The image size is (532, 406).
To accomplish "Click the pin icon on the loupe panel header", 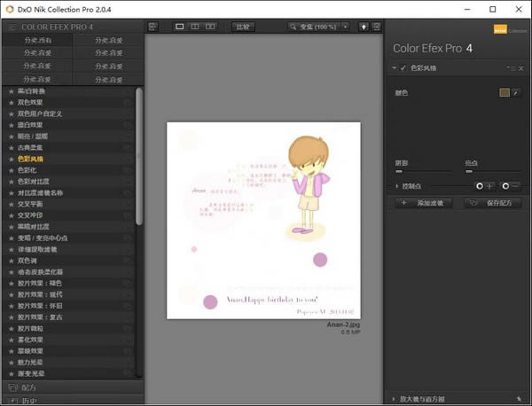I will tap(519, 399).
